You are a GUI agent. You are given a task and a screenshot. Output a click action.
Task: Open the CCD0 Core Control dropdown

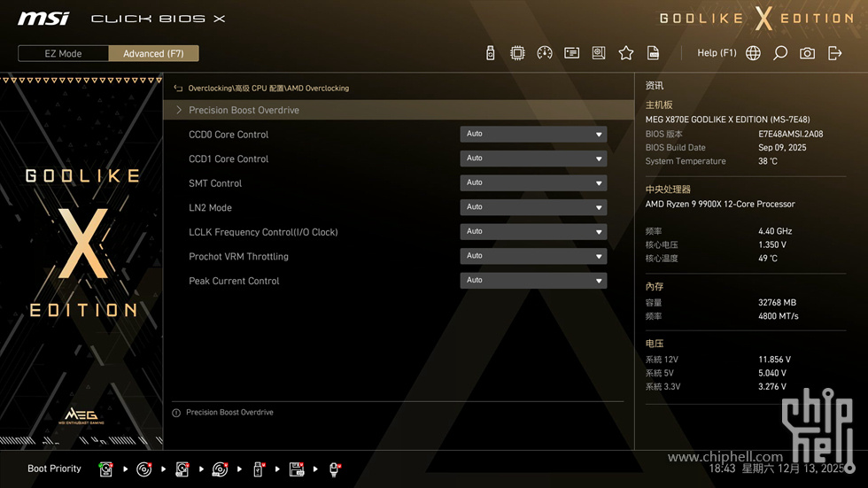[533, 135]
